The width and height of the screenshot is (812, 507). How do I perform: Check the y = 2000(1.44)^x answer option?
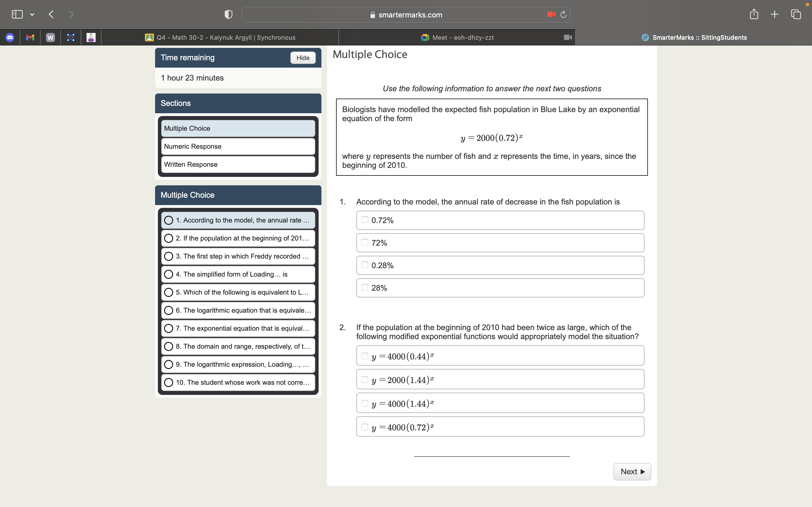[x=365, y=379]
